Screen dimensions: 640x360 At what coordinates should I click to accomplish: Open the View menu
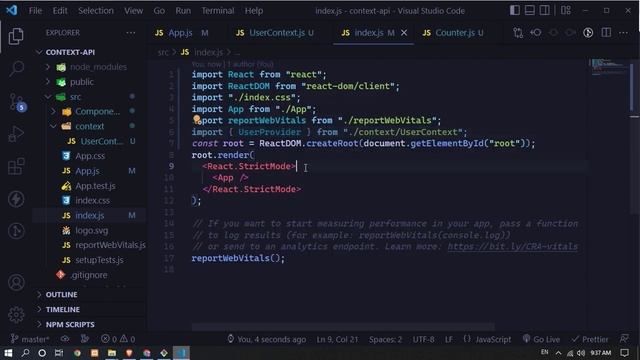[x=133, y=11]
